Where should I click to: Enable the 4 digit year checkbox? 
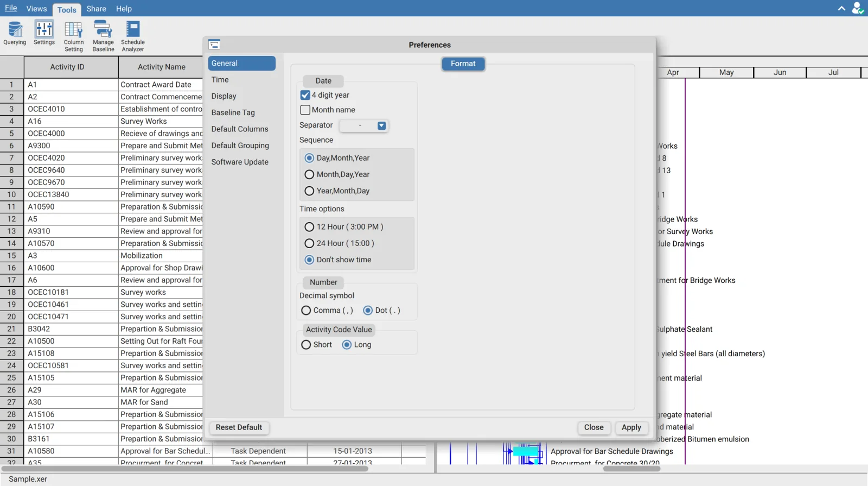coord(305,95)
